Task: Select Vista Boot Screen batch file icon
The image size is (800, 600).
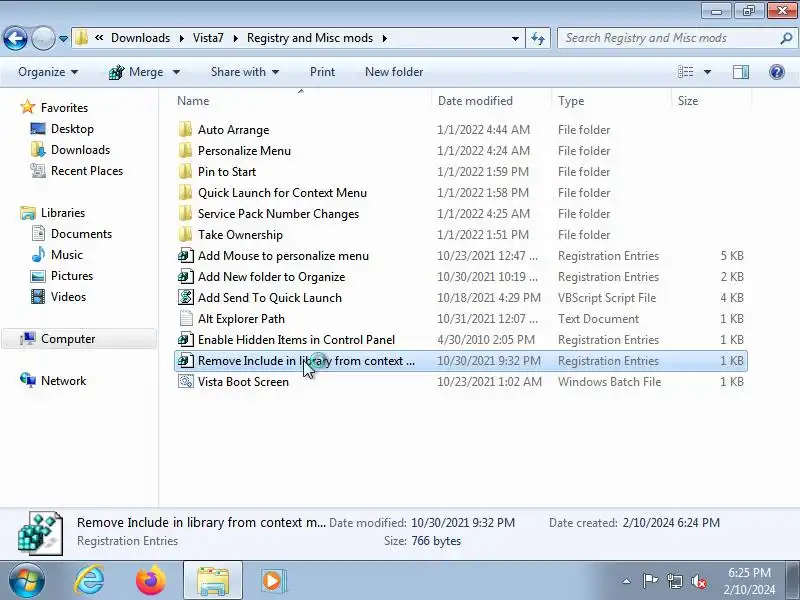Action: click(185, 382)
